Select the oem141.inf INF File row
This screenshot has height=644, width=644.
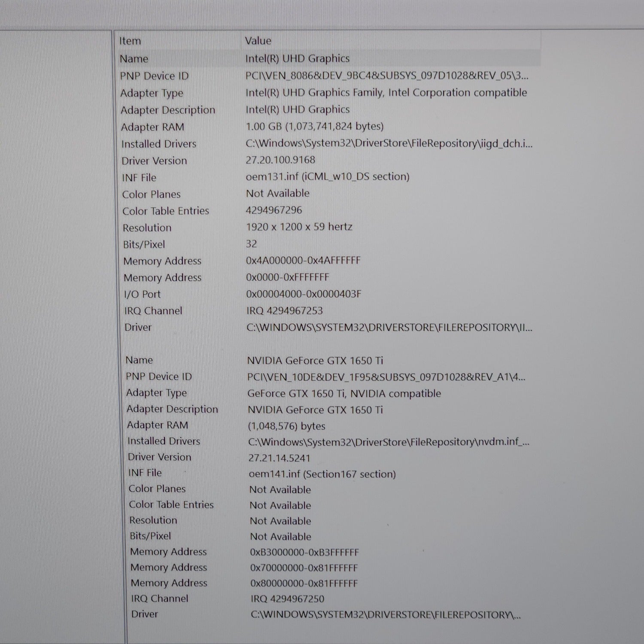322,474
